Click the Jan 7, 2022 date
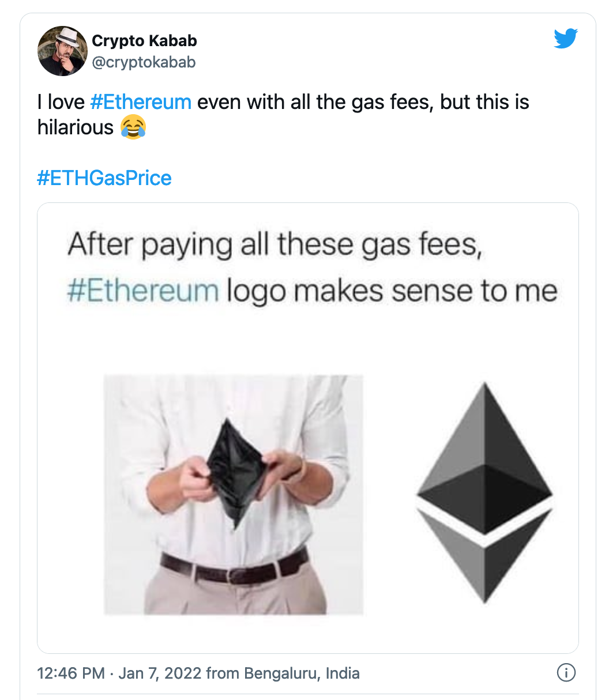The height and width of the screenshot is (700, 609). (160, 673)
